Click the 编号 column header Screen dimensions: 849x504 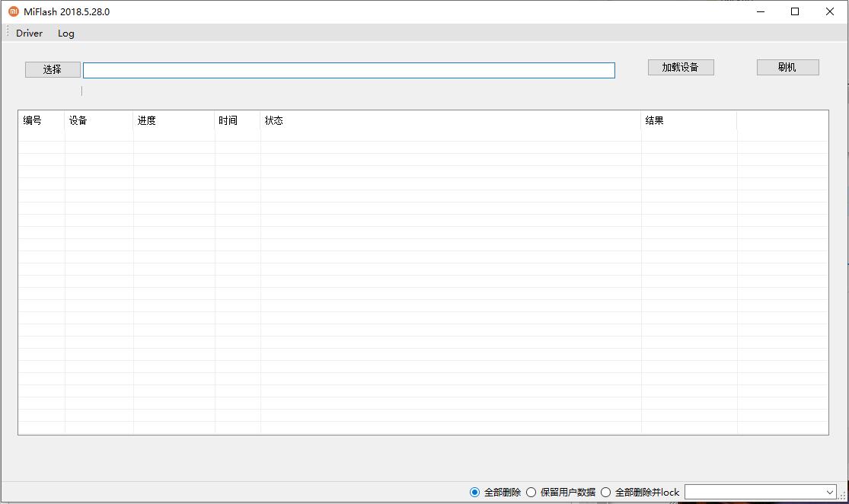42,120
